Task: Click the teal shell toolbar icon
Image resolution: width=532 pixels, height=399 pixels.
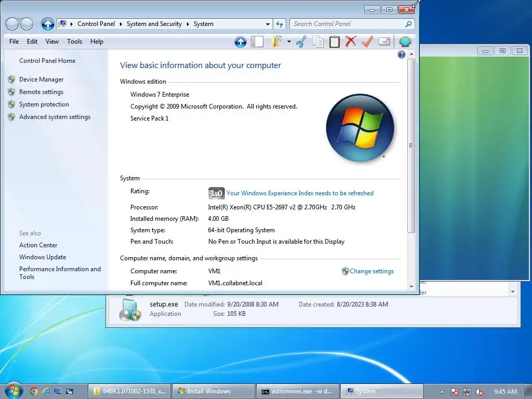Action: coord(405,42)
